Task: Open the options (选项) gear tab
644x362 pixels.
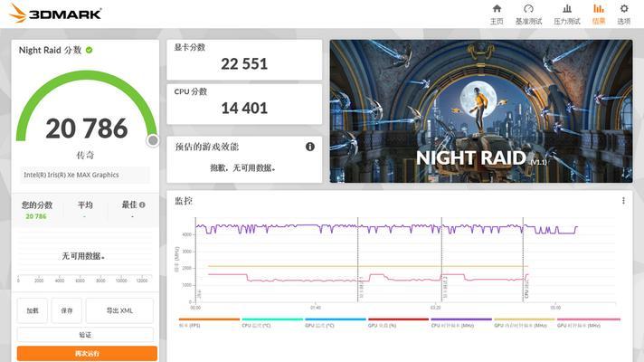Action: 623,14
